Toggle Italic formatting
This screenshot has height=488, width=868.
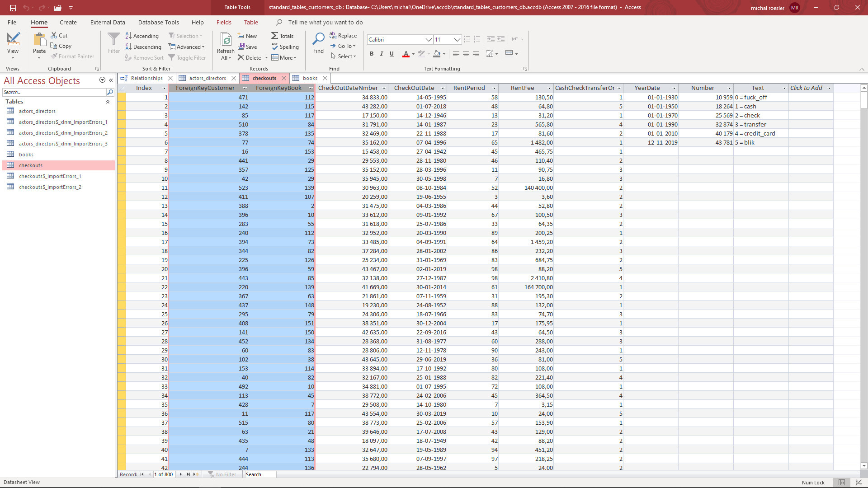click(382, 54)
